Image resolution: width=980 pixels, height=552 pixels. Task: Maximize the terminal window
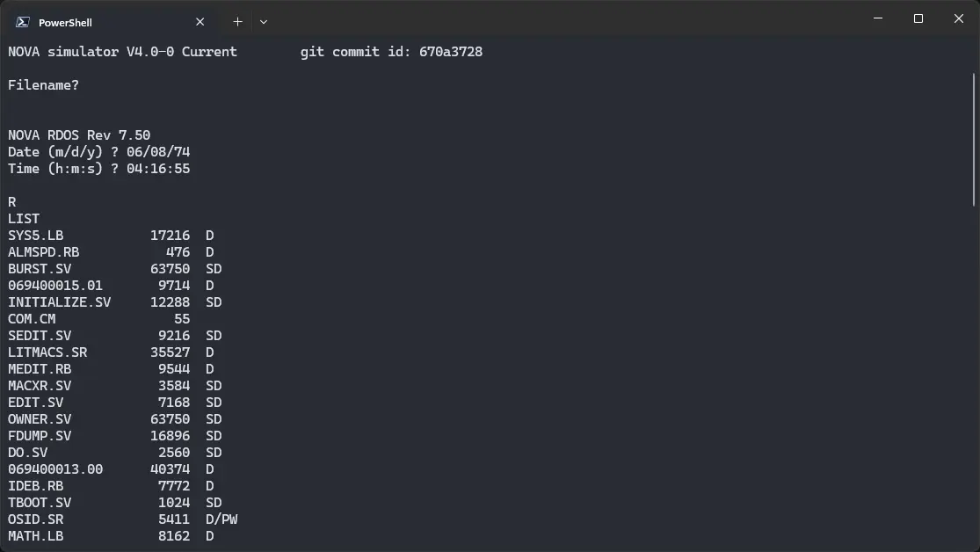(917, 18)
